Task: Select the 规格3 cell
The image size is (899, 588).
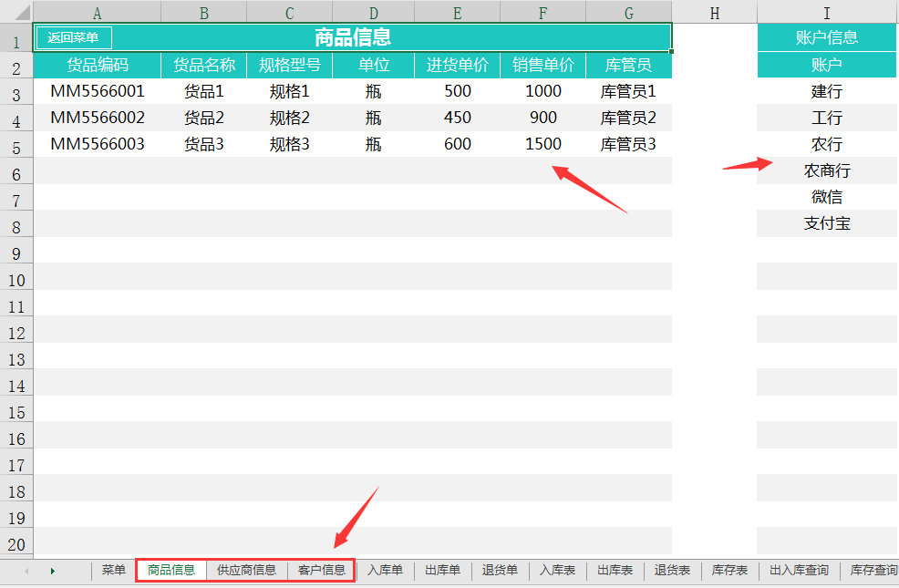Action: [x=290, y=144]
